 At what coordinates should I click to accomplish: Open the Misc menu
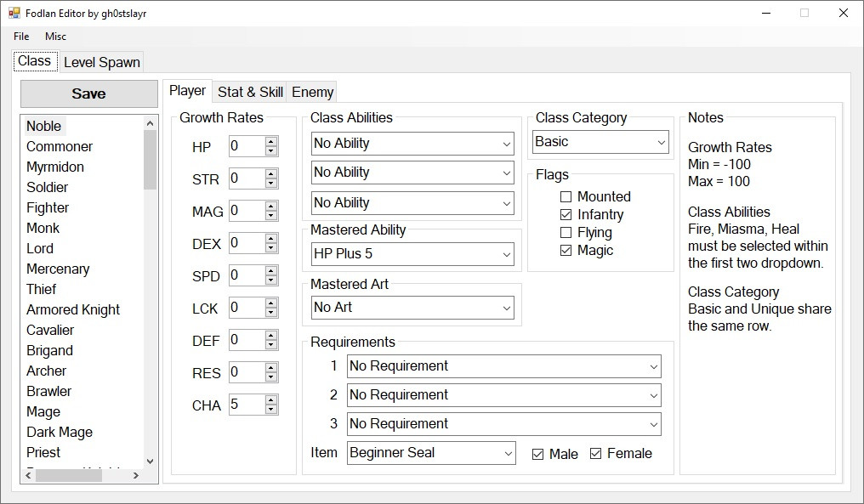click(x=55, y=37)
